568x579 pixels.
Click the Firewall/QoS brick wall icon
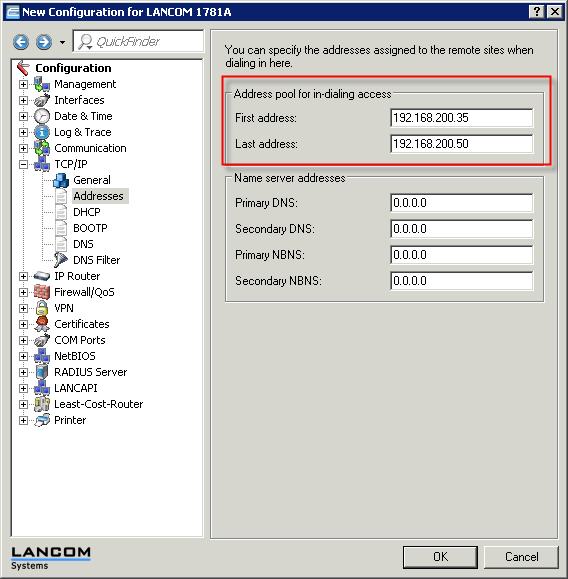coord(42,292)
